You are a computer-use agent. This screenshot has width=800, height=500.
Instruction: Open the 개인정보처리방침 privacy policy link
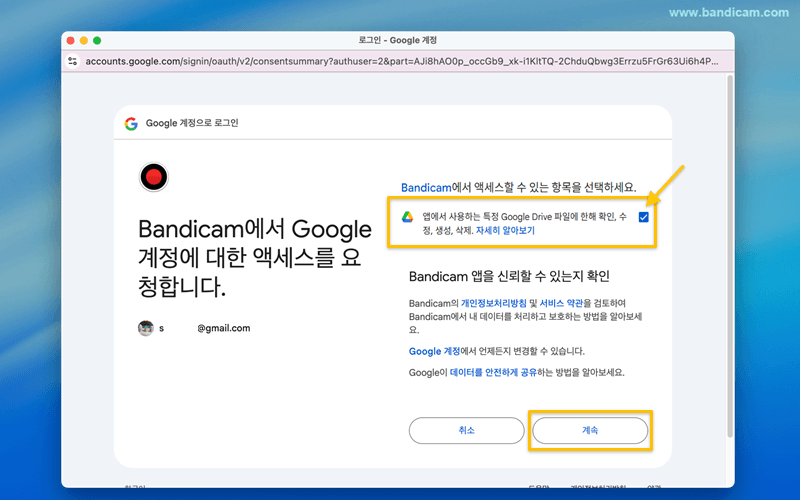tap(494, 303)
